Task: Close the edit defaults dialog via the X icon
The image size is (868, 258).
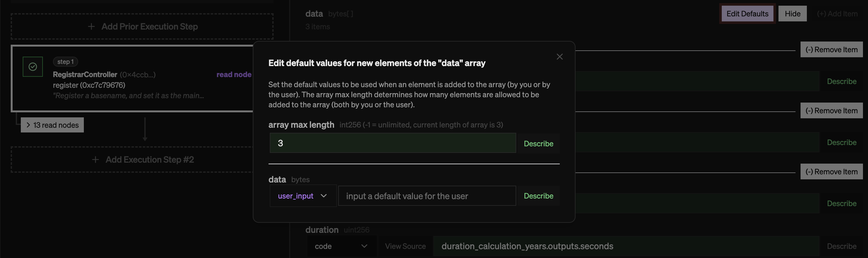Action: tap(559, 57)
